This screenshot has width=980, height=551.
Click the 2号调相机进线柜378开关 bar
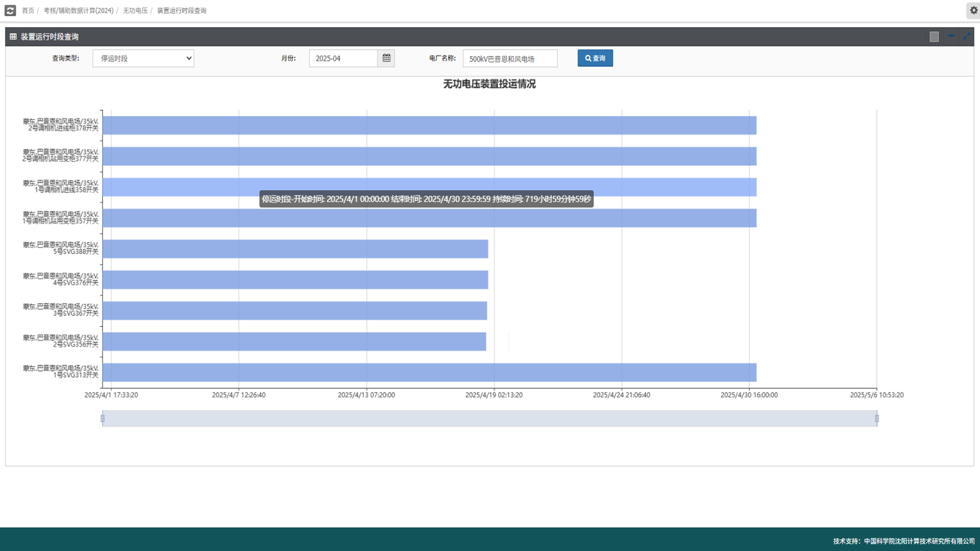429,126
